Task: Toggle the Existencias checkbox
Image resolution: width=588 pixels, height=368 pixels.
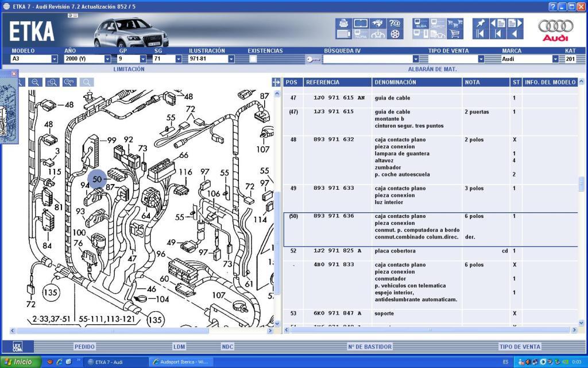Action: pyautogui.click(x=253, y=59)
